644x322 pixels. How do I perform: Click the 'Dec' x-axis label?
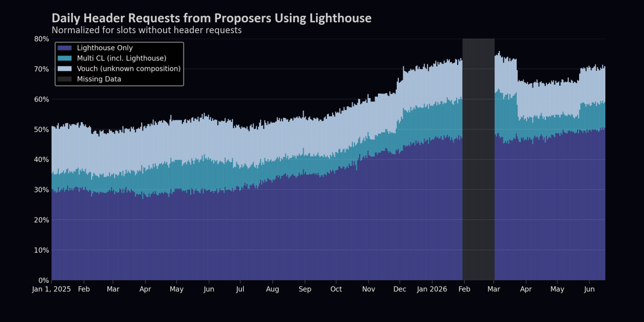[400, 289]
